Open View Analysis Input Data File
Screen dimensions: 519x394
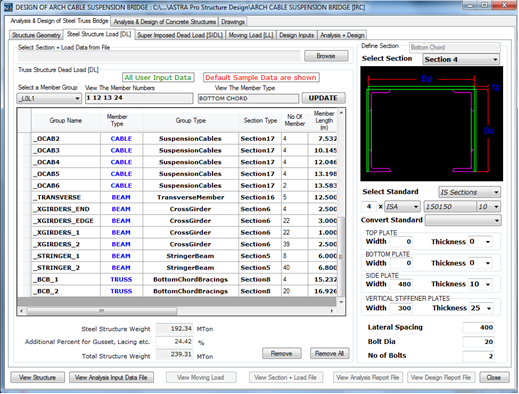111,377
